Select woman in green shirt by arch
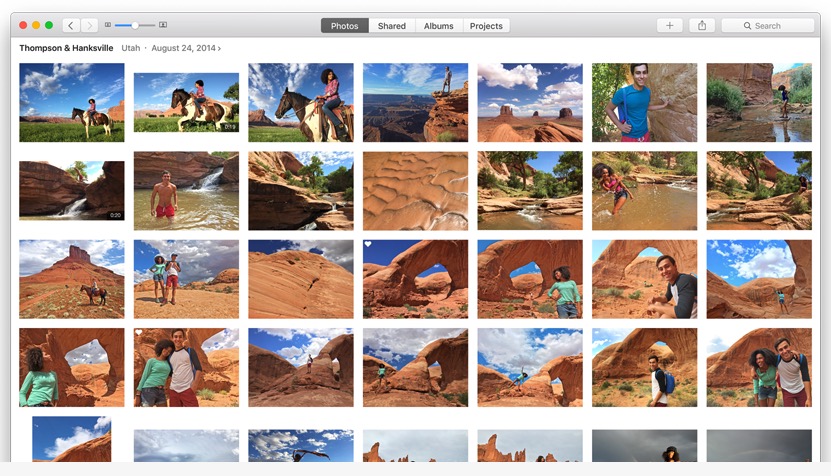This screenshot has width=831, height=476. (529, 279)
